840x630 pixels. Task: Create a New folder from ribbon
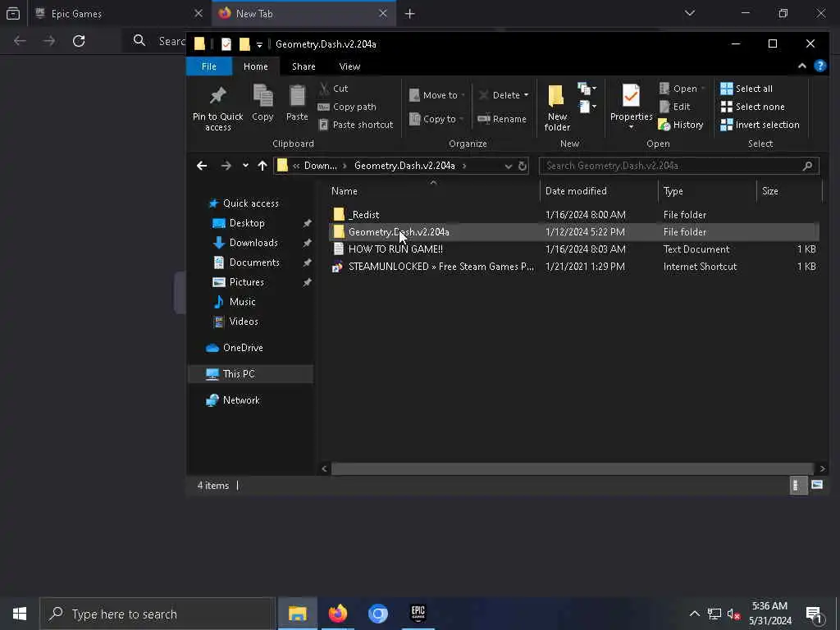557,107
